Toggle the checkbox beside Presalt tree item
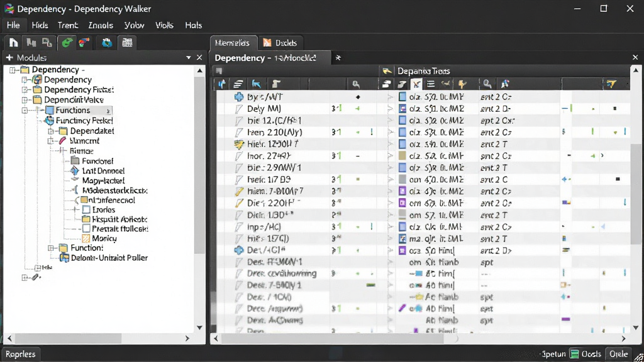This screenshot has height=362, width=644. 86,229
